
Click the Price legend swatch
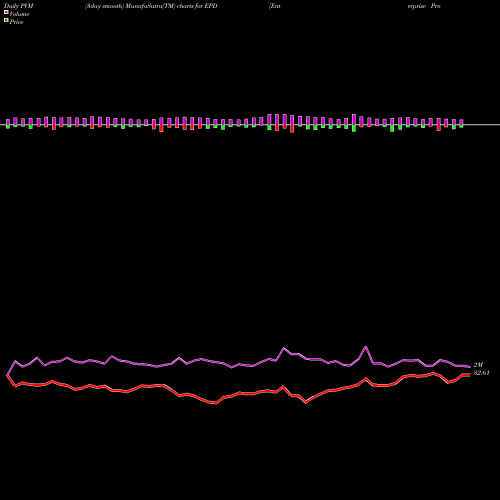6,20
